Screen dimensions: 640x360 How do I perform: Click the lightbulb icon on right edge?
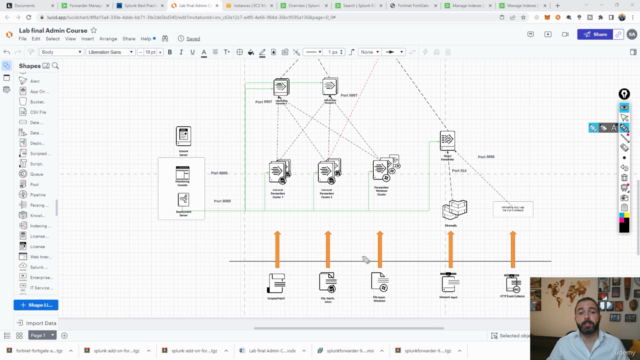coord(624,94)
